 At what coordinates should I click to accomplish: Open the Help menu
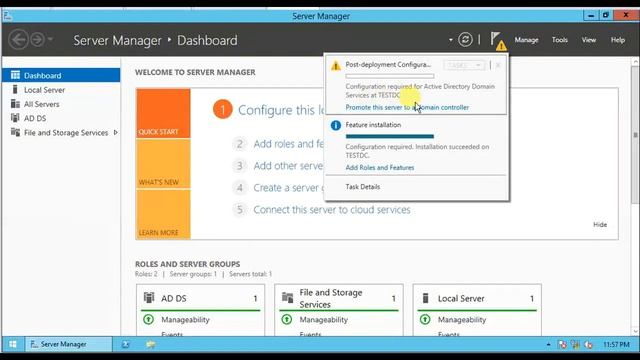click(618, 40)
